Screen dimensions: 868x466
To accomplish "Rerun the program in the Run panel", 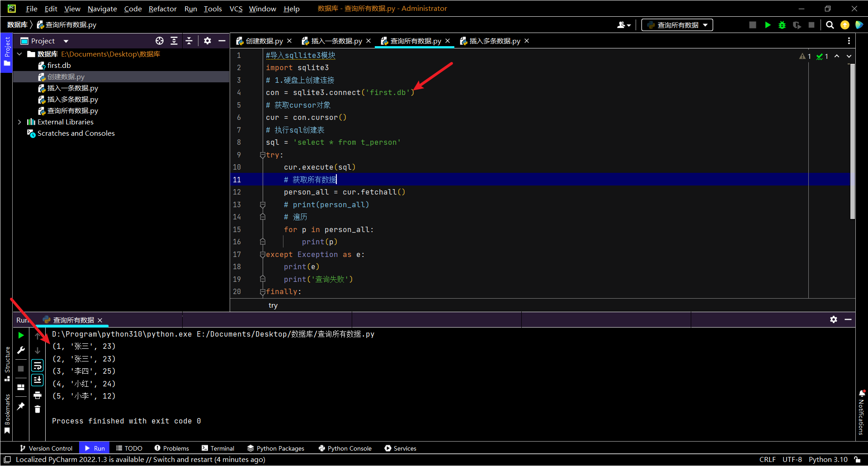I will (21, 335).
